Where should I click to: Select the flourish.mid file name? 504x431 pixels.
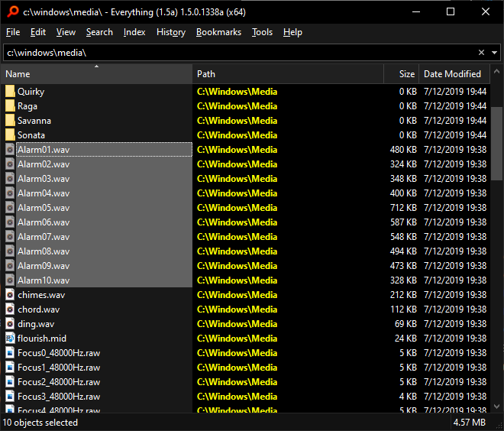pyautogui.click(x=42, y=339)
